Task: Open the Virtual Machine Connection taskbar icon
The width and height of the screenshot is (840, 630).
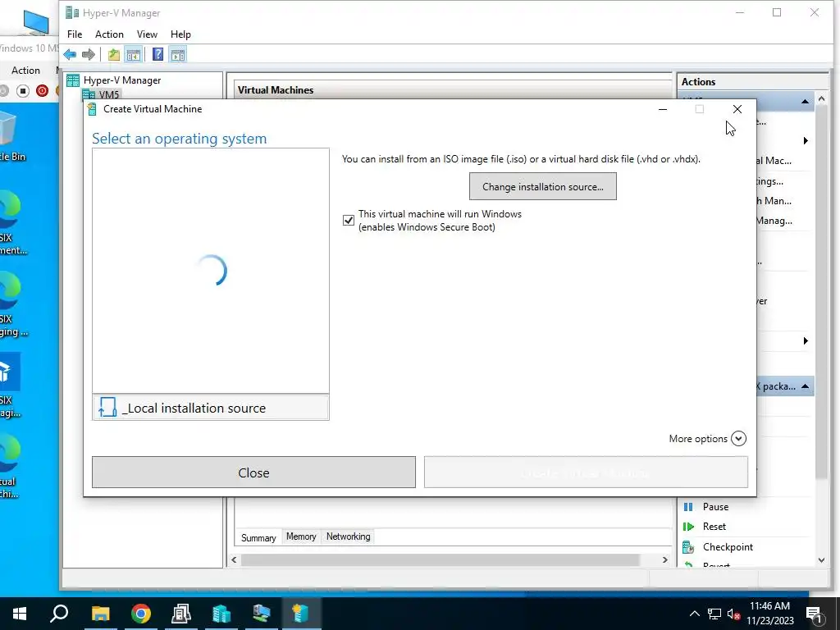Action: tap(262, 614)
